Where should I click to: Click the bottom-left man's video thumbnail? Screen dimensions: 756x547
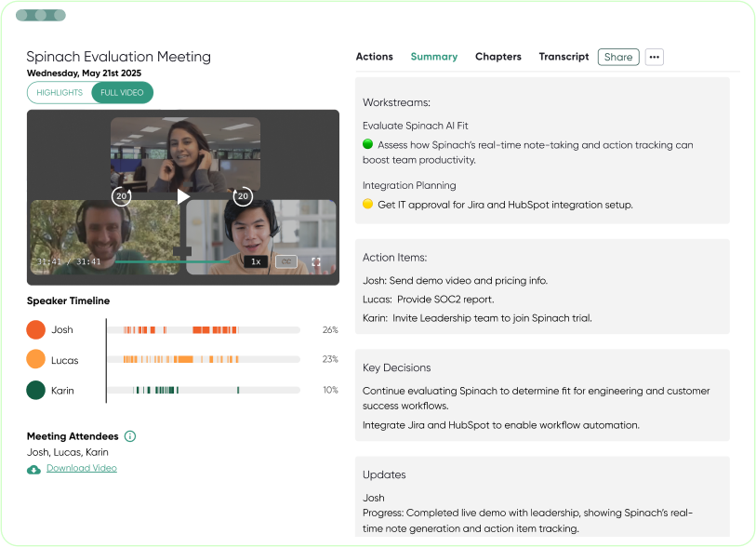coord(105,237)
